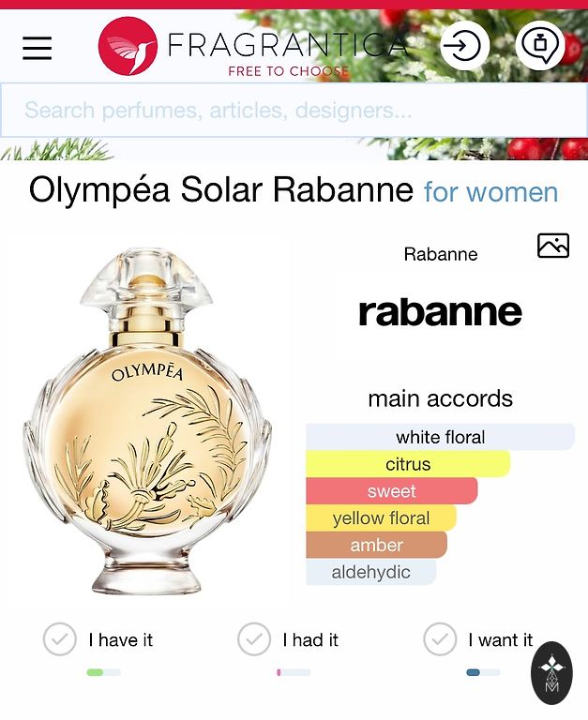Select the aldehydic accord bar

pos(371,572)
